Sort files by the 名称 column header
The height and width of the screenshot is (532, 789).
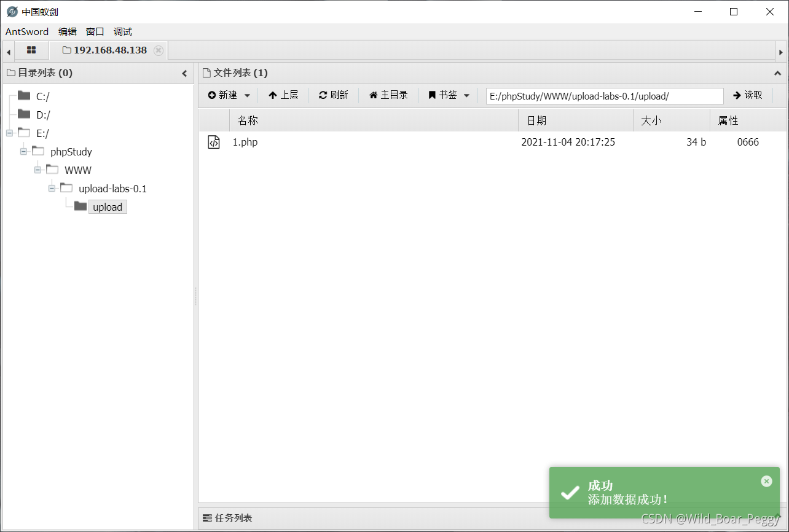(x=248, y=120)
